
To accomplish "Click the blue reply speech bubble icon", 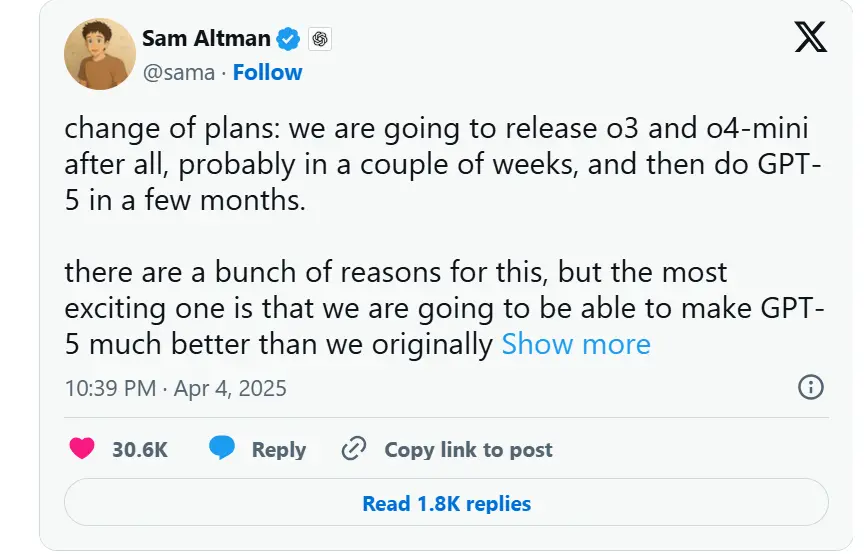I will coord(222,449).
